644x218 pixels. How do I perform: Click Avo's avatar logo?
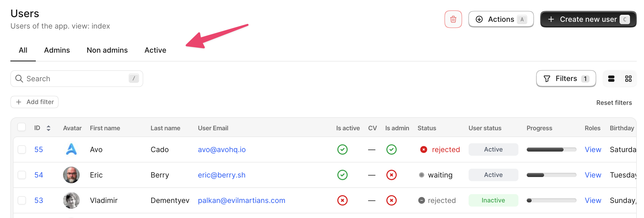(x=71, y=149)
